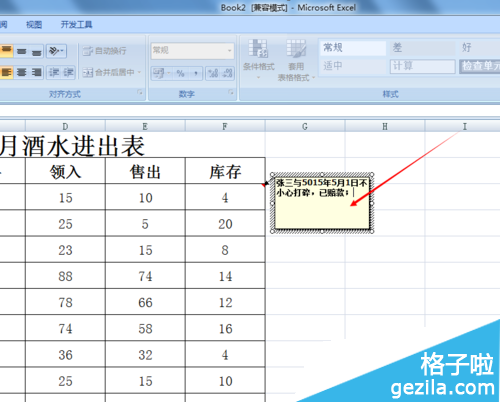Select the 库存 header cell
Image resolution: width=500 pixels, height=402 pixels.
[225, 171]
